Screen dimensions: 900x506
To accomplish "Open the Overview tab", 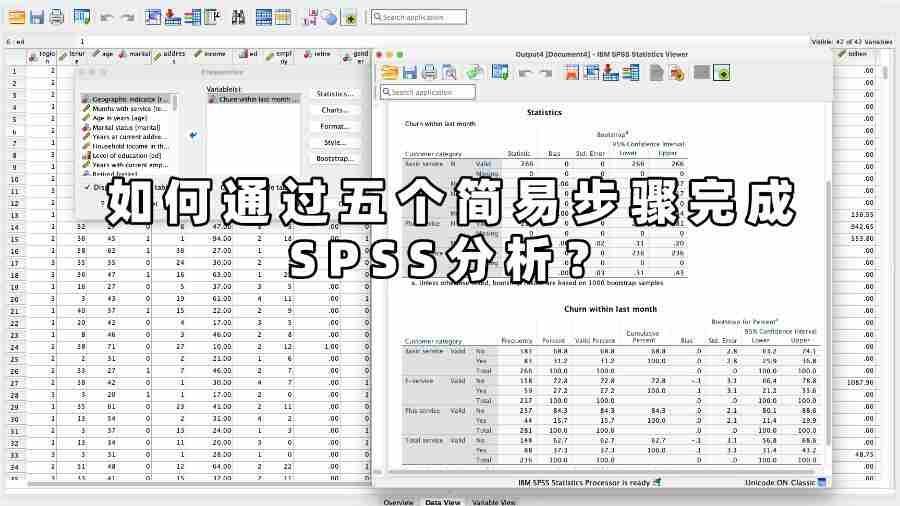I will [397, 501].
